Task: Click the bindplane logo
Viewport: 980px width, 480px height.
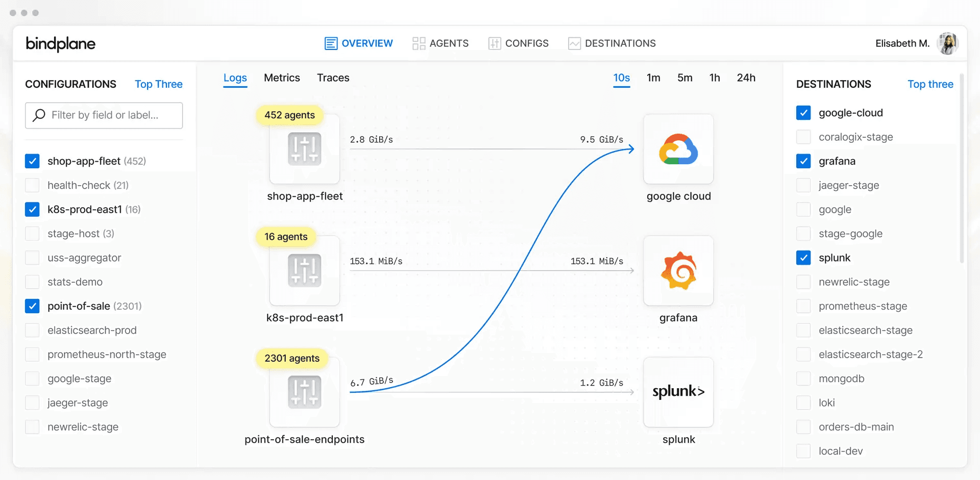Action: 60,44
